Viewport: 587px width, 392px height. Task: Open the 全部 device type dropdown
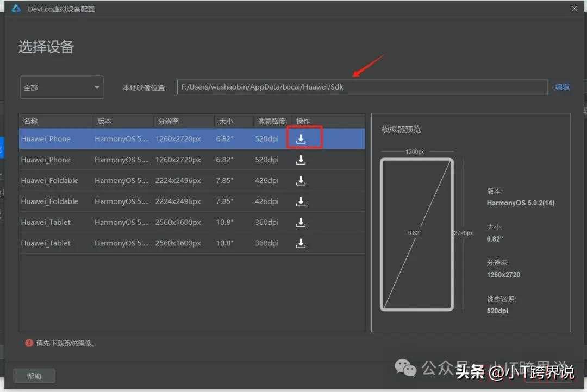62,87
